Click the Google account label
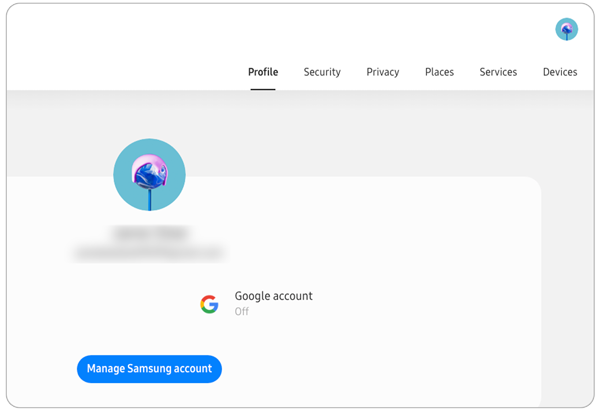600x410 pixels. (273, 296)
